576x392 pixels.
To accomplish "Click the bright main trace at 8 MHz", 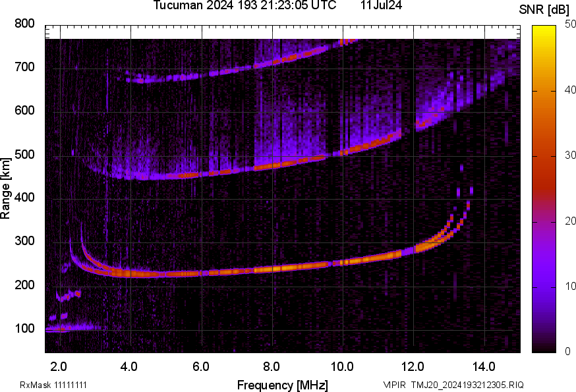I will click(272, 269).
